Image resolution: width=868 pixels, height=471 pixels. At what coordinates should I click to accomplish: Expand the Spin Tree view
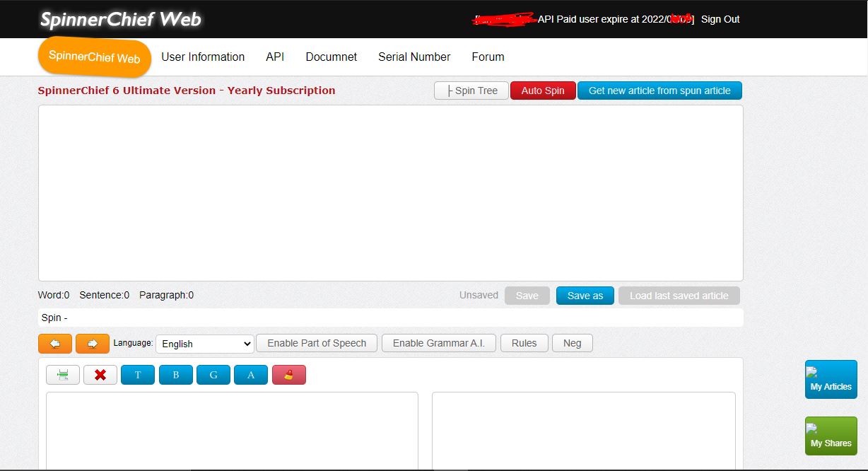(x=471, y=91)
